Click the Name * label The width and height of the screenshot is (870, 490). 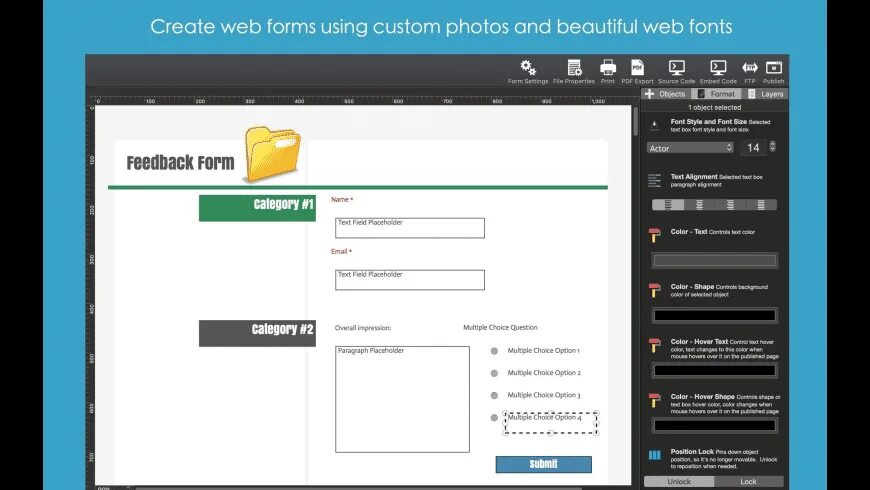tap(342, 199)
